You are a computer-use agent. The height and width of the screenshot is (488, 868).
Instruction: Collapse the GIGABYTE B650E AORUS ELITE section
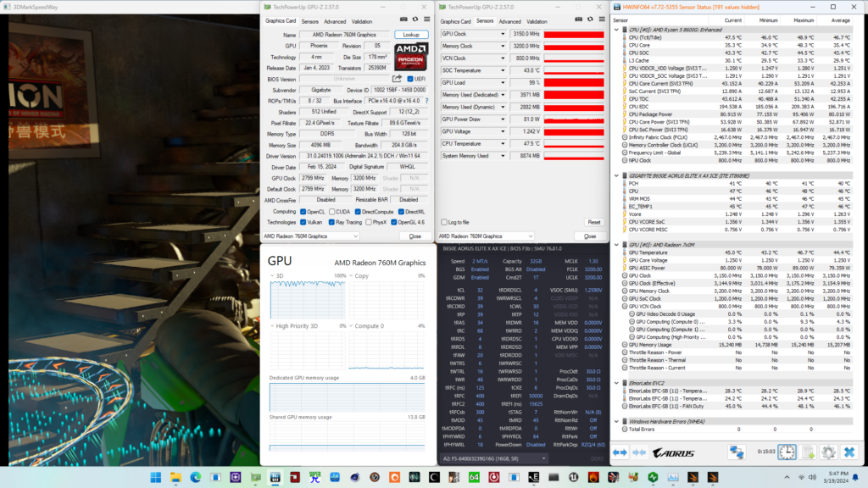(x=617, y=175)
